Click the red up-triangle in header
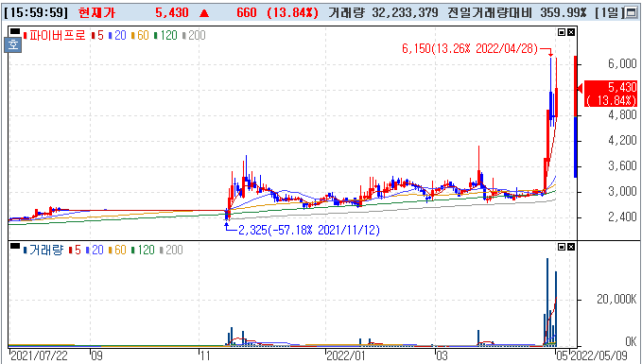This screenshot has height=364, width=642. tap(204, 13)
